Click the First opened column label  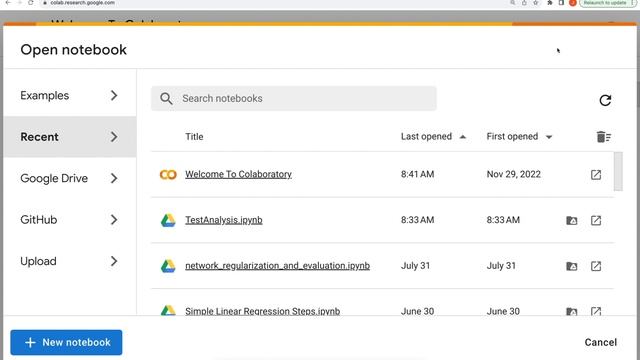click(512, 136)
